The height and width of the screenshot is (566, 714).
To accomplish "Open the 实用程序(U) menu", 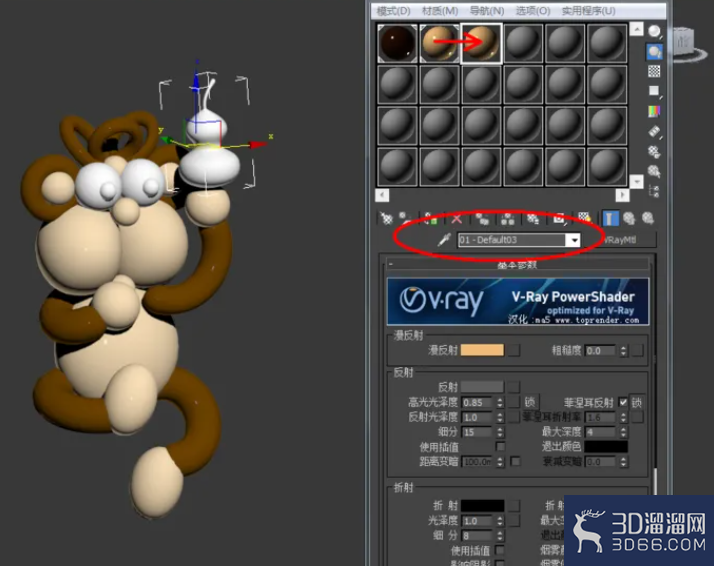I will coord(588,10).
